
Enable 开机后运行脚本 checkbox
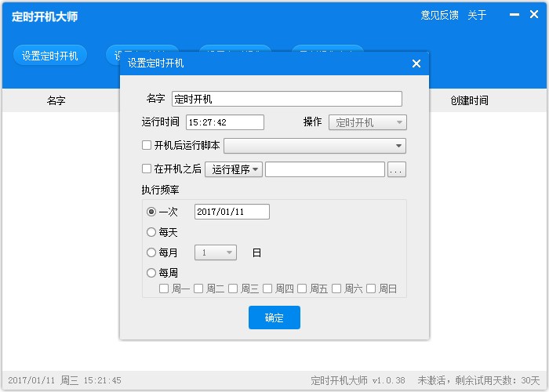pyautogui.click(x=147, y=145)
